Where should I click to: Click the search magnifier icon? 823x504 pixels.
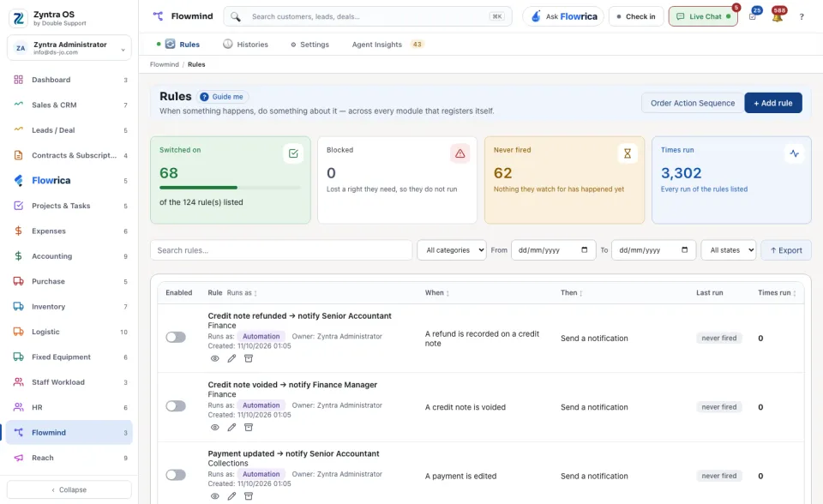236,17
